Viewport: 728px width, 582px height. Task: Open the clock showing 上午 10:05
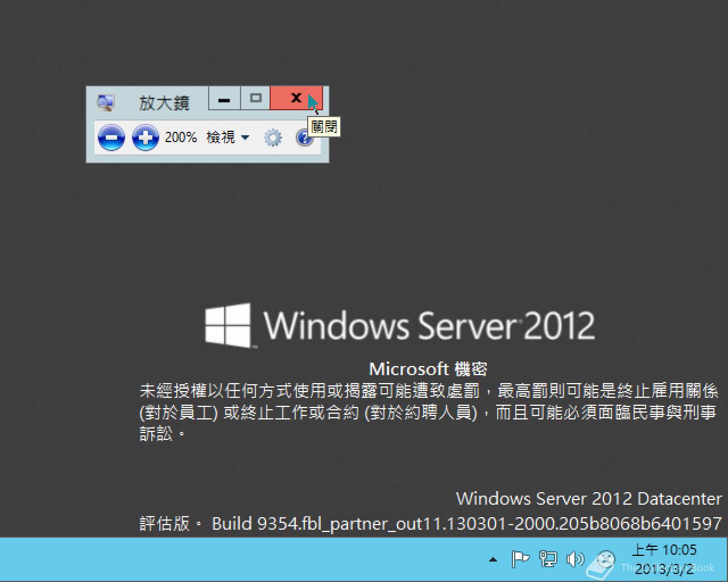664,559
